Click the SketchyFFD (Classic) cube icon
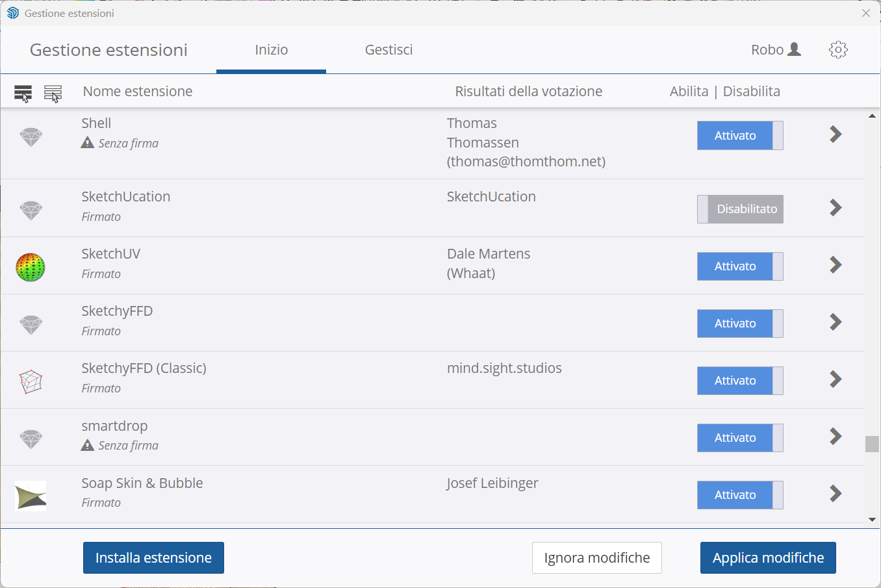 pos(31,381)
